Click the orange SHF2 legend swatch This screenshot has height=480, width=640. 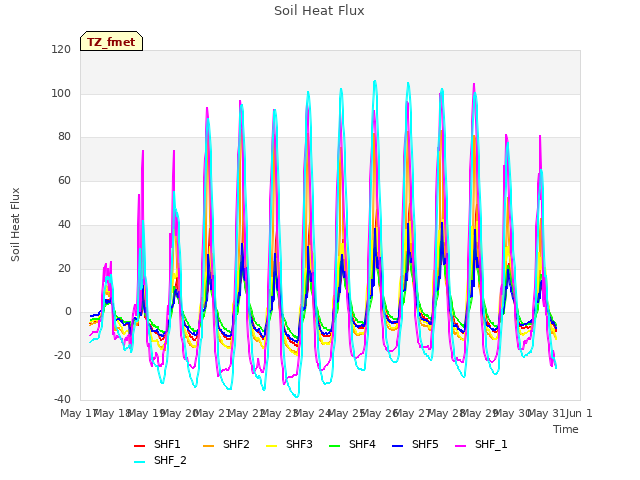[x=208, y=446]
